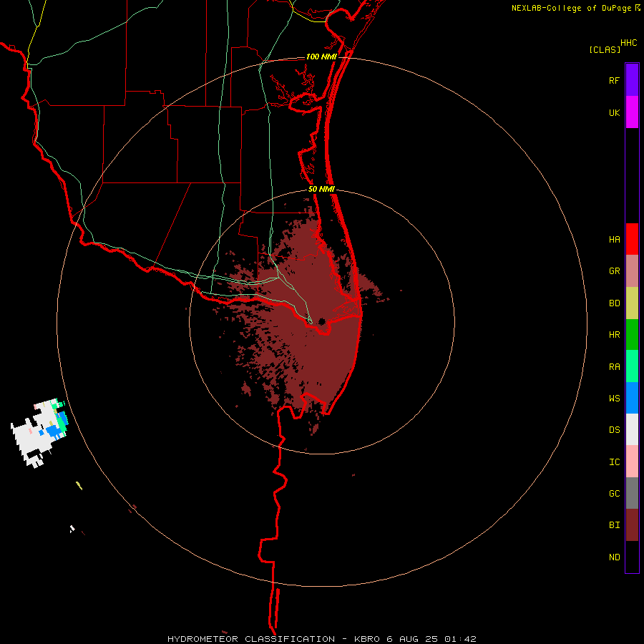Image resolution: width=644 pixels, height=644 pixels.
Task: Click the 'KBRO' radar site identifier
Action: coord(367,639)
